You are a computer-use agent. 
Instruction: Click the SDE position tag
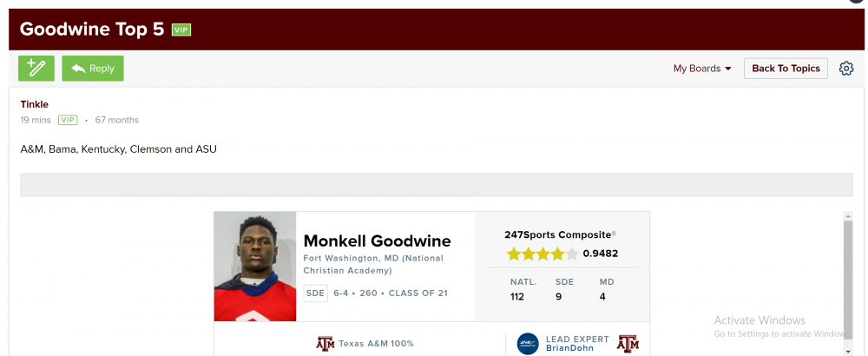(x=316, y=293)
